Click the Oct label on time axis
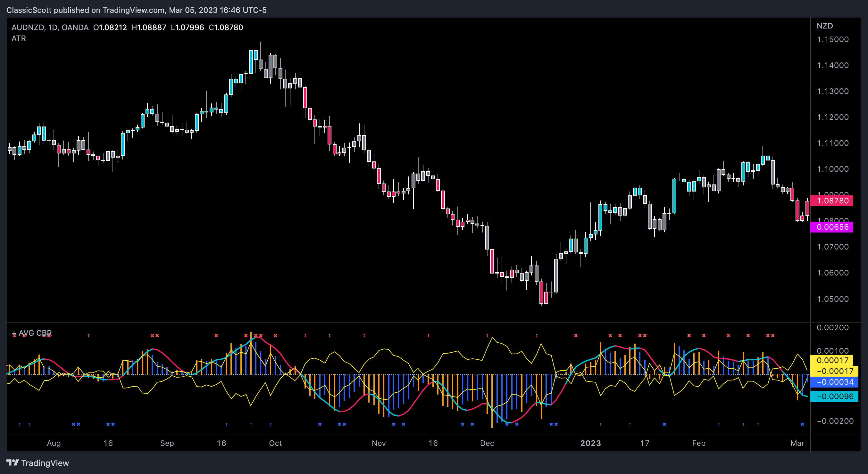Image resolution: width=868 pixels, height=474 pixels. coord(275,443)
